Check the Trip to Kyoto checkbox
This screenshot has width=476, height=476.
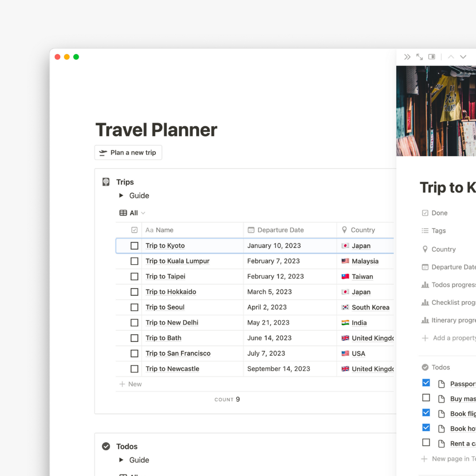click(134, 246)
